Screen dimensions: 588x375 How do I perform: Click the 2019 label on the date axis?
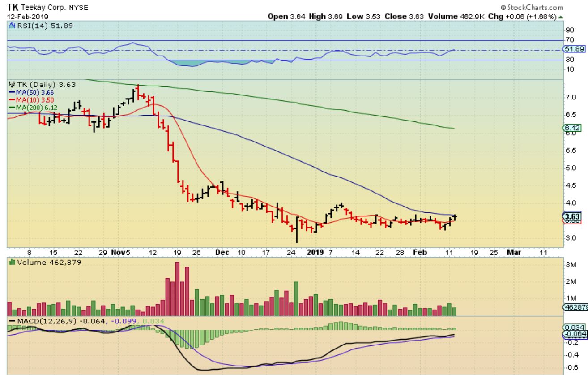315,253
